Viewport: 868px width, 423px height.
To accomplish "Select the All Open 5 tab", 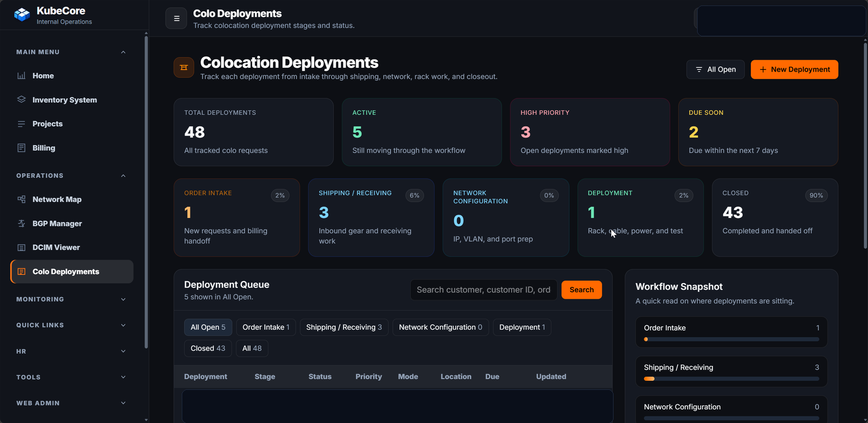I will [208, 327].
